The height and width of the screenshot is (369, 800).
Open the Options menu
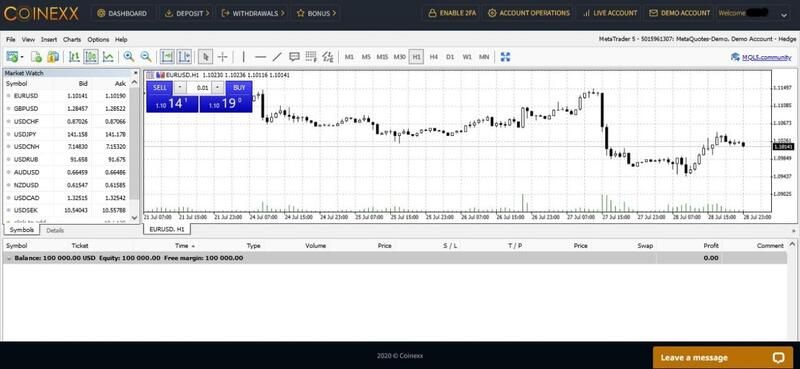(98, 39)
